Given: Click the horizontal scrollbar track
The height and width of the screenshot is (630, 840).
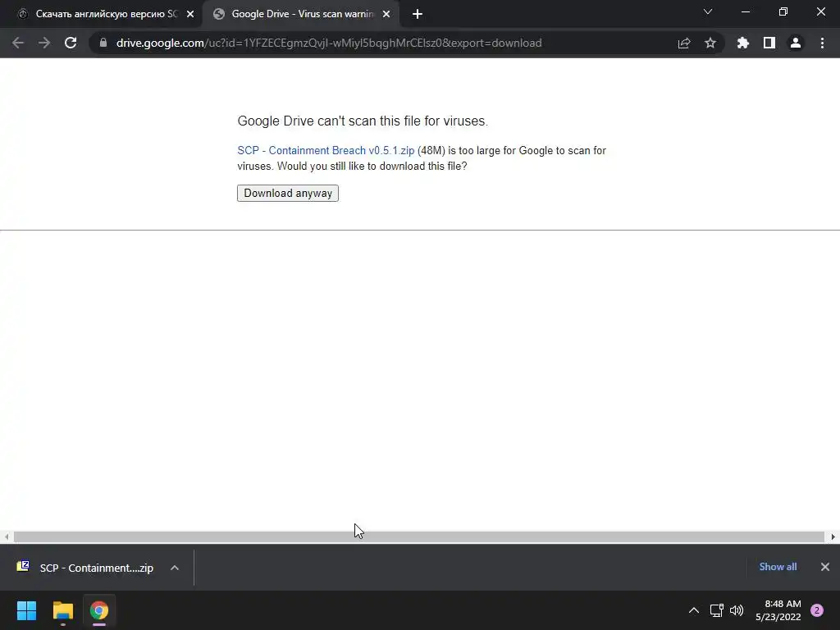Looking at the screenshot, I should click(419, 536).
